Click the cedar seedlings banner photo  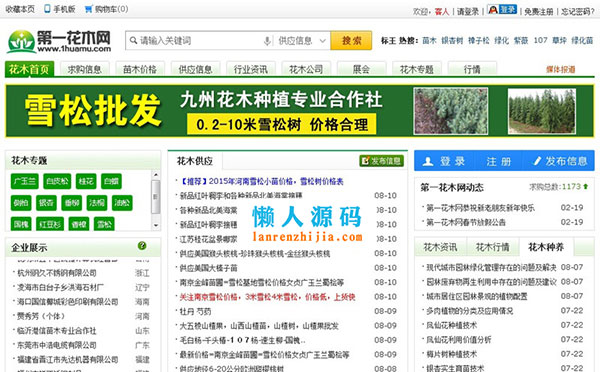pyautogui.click(x=451, y=111)
